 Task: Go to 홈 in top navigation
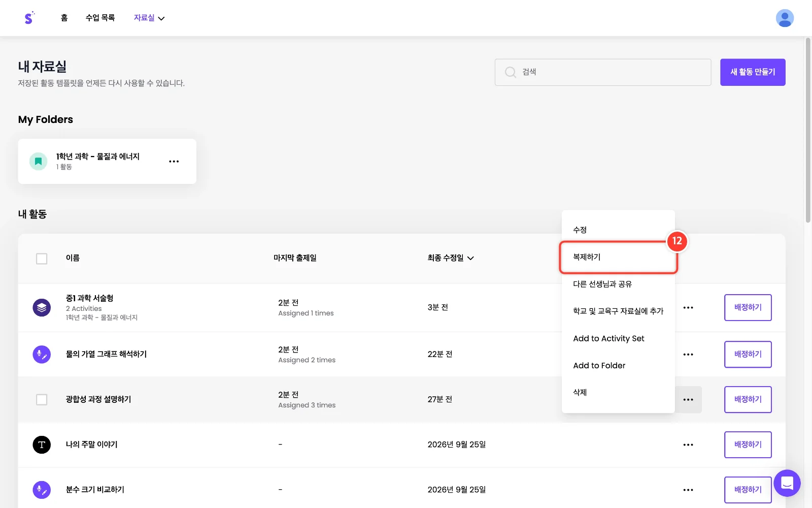pyautogui.click(x=64, y=18)
